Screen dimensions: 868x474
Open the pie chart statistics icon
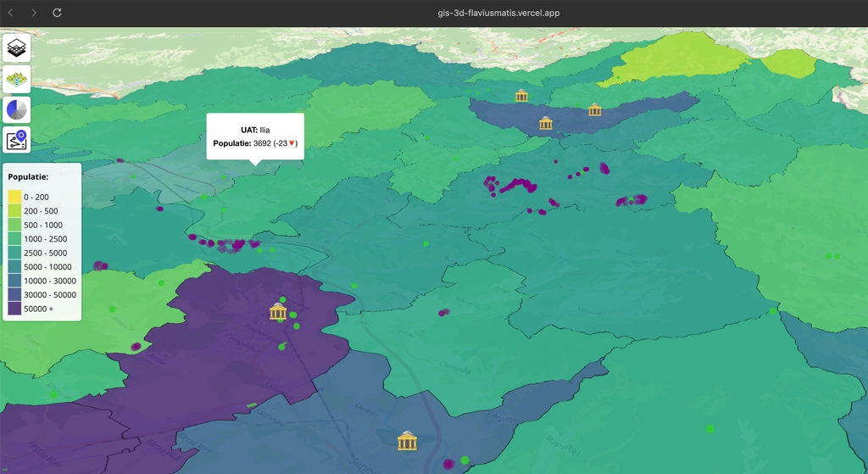coord(17,109)
